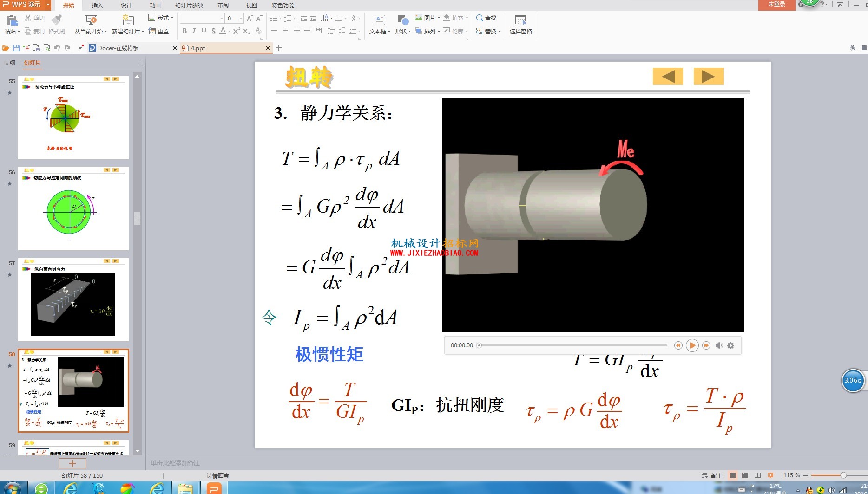This screenshot has height=494, width=868.
Task: Toggle slide sorter view in status bar
Action: coord(745,475)
